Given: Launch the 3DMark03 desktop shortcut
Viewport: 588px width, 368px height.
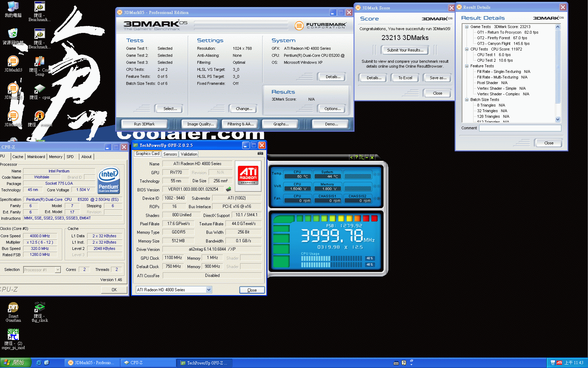Looking at the screenshot, I should [x=13, y=64].
